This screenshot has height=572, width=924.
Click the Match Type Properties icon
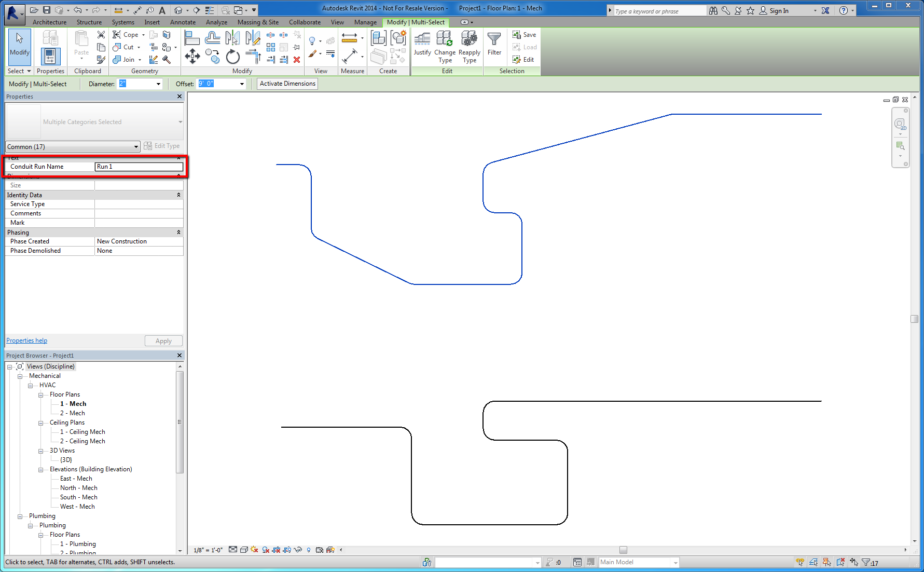coord(101,60)
